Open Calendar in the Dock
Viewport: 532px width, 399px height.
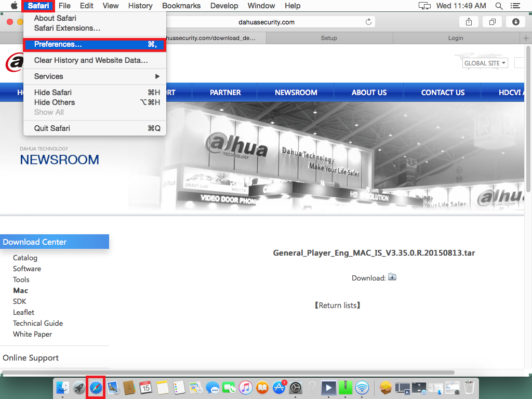click(146, 388)
